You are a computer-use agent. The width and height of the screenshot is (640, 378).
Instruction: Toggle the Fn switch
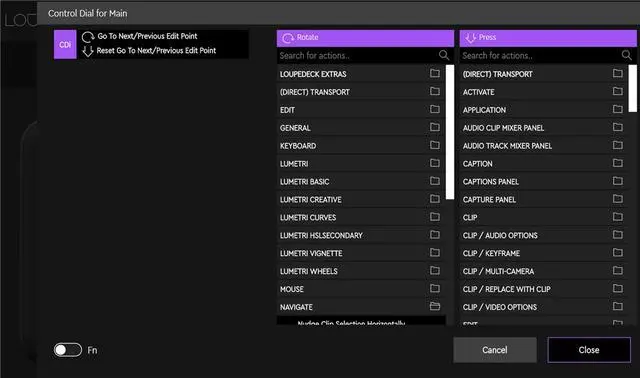tap(68, 350)
